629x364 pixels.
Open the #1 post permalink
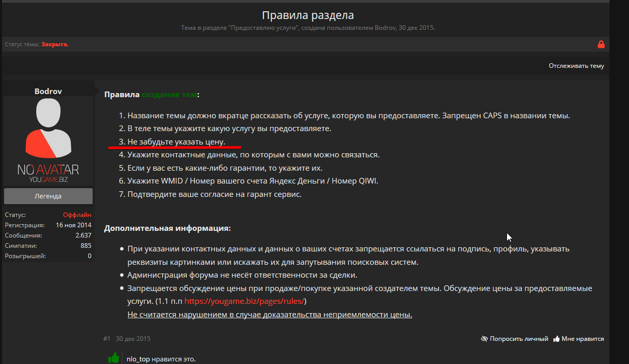(107, 339)
